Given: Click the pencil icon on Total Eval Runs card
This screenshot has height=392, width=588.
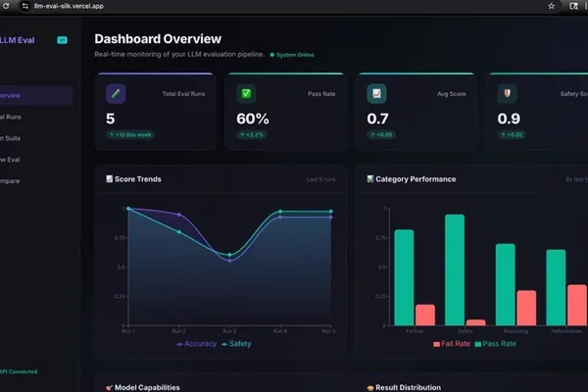Looking at the screenshot, I should [116, 94].
